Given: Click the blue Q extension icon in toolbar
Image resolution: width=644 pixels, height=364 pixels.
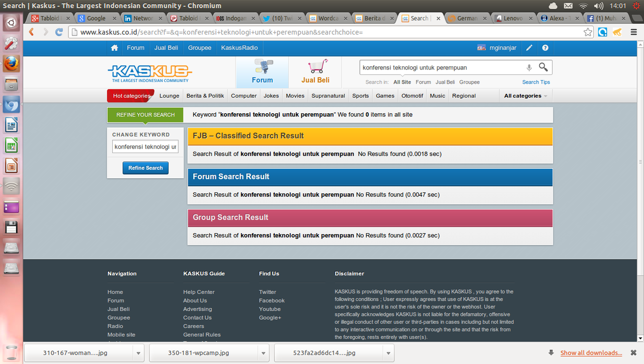Looking at the screenshot, I should tap(603, 32).
